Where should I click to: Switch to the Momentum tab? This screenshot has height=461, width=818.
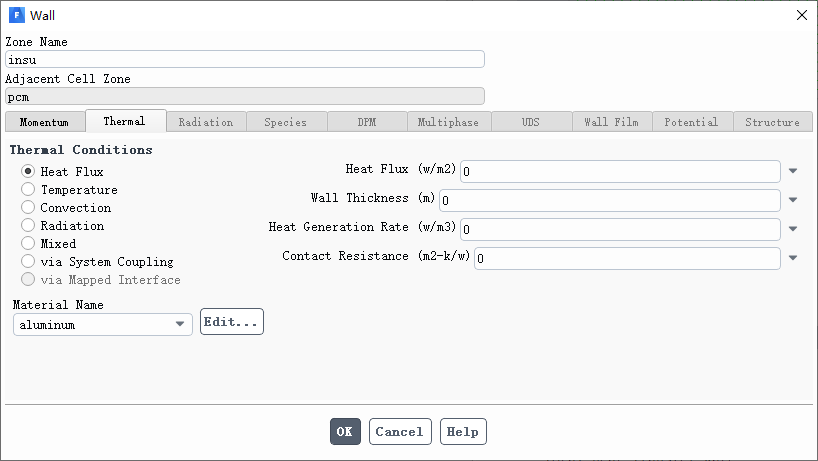coord(45,122)
